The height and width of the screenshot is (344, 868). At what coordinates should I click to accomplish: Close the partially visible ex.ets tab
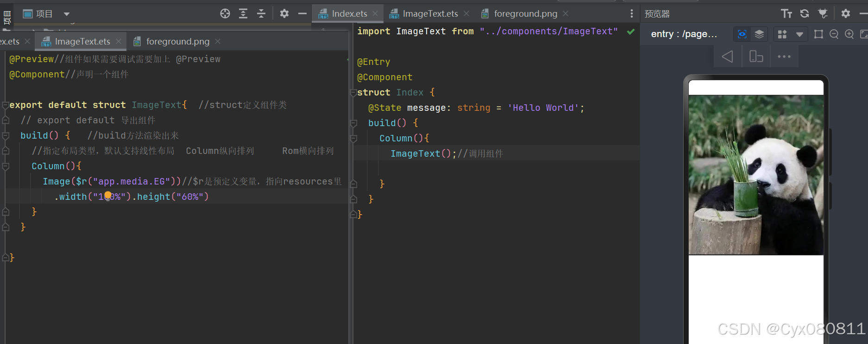coord(27,42)
